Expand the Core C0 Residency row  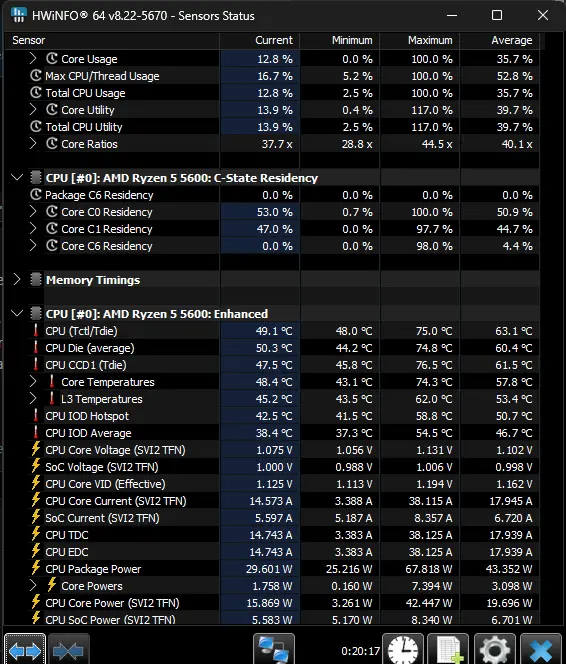pyautogui.click(x=33, y=211)
